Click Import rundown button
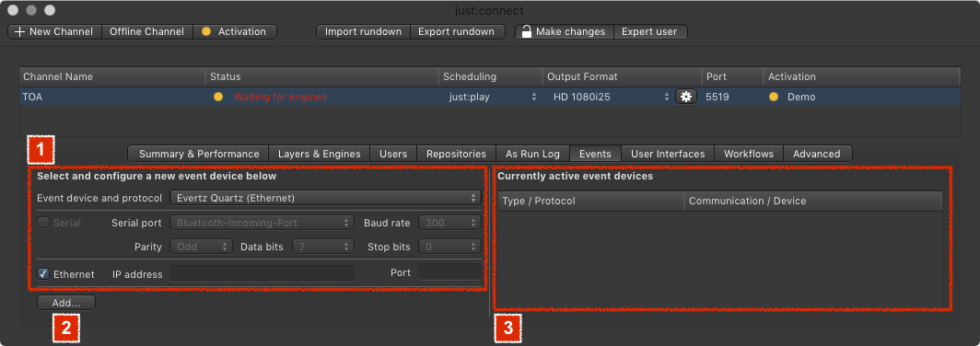 (x=363, y=31)
